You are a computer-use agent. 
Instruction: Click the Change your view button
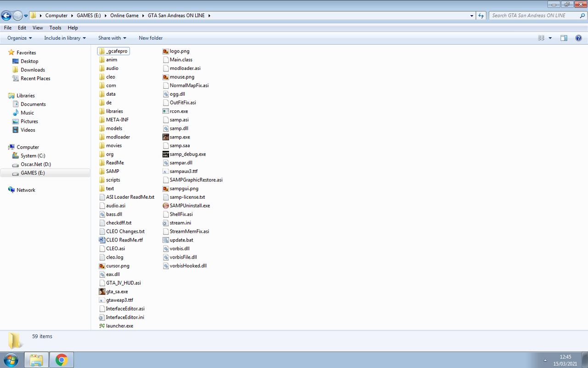pos(541,38)
